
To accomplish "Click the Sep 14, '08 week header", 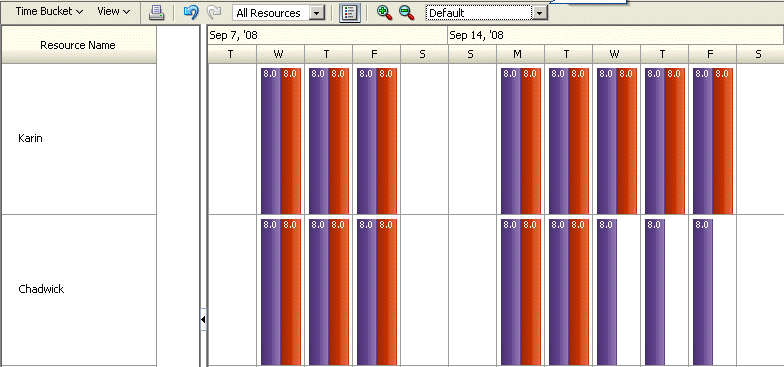I will (616, 35).
